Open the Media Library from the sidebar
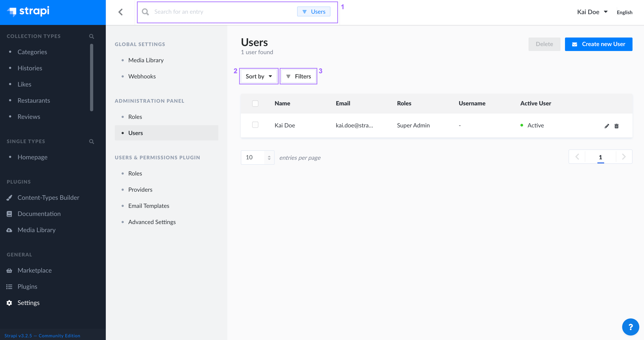Screen dimensions: 644x340 coord(36,230)
